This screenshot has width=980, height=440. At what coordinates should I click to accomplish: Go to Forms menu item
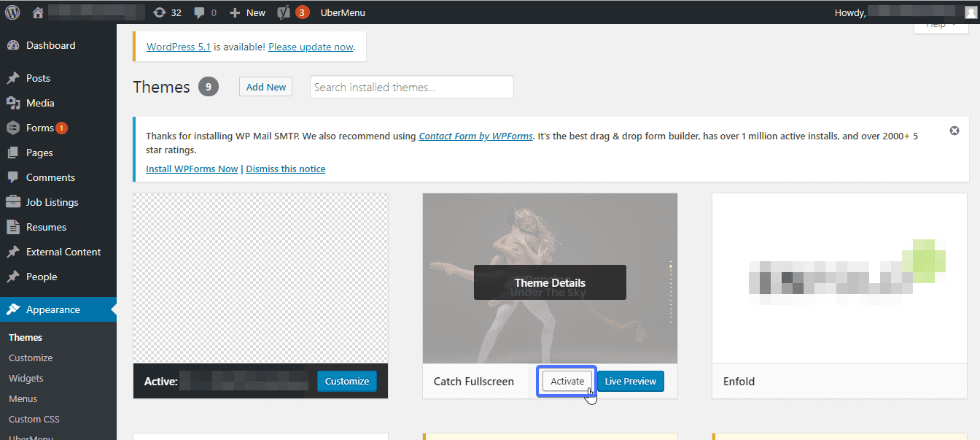click(40, 128)
